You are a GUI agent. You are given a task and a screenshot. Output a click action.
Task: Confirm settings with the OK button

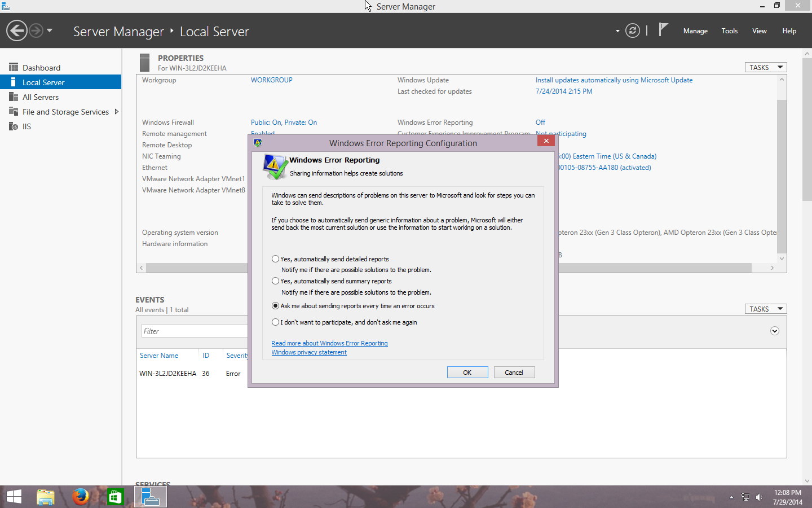pos(467,372)
